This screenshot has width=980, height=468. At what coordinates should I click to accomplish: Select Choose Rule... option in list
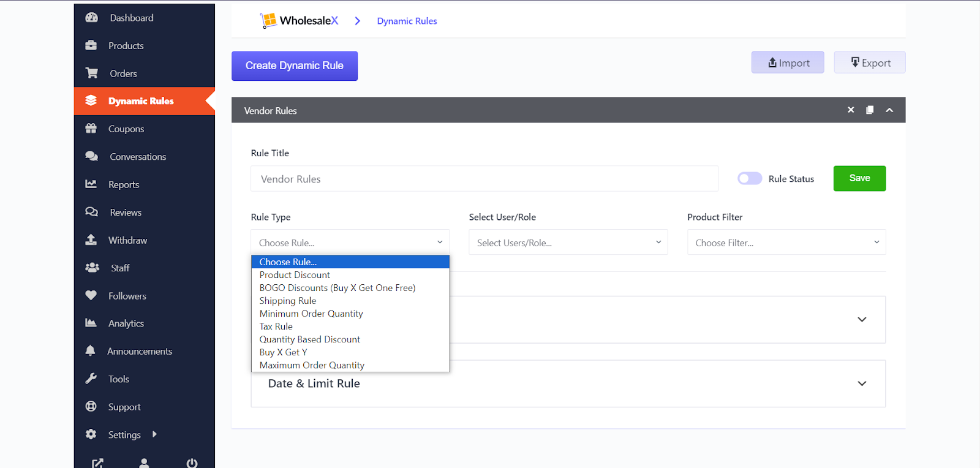coord(350,262)
